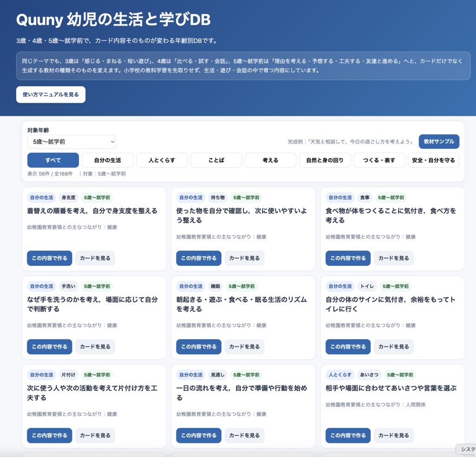476x457 pixels.
Task: Click この内容で作る on the 手洗い card
Action: point(49,347)
